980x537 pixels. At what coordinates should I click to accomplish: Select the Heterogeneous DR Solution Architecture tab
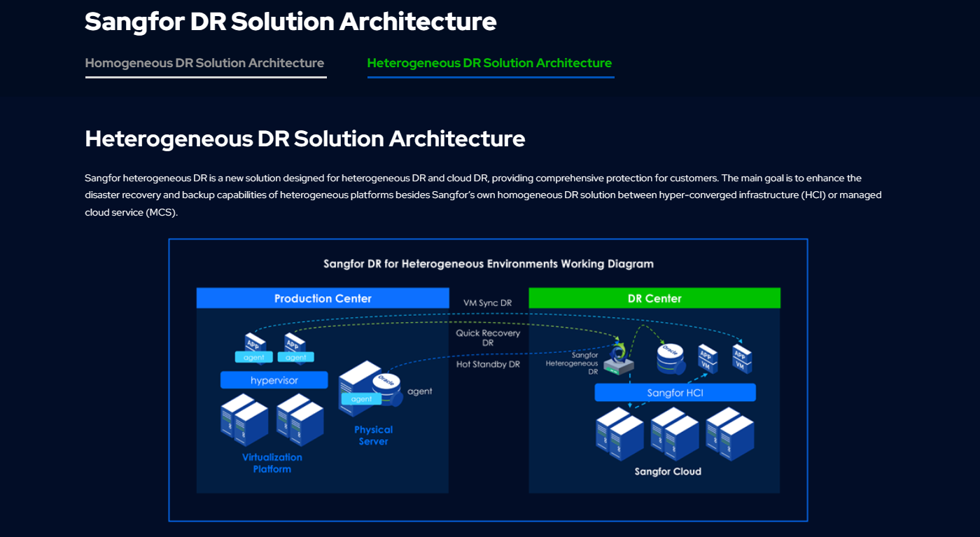coord(489,63)
